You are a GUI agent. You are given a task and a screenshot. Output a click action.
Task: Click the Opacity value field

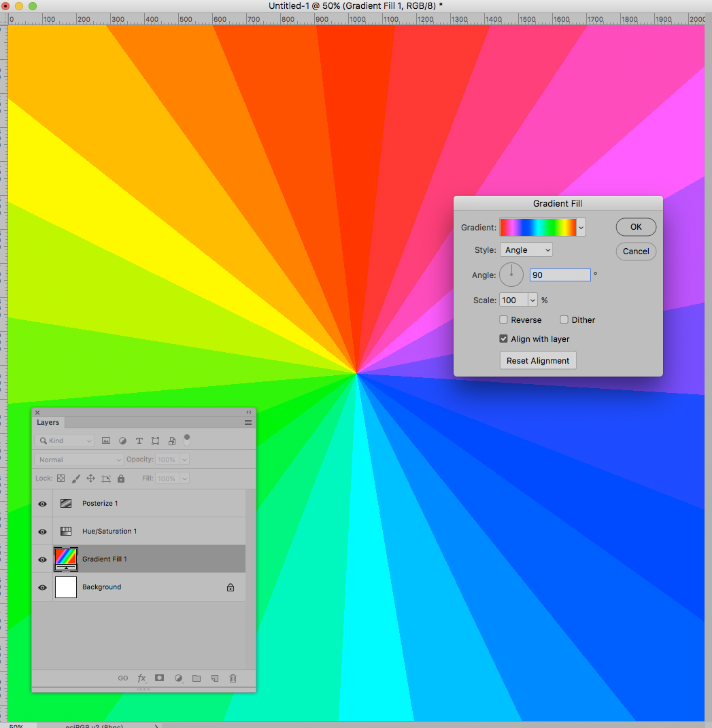coord(168,460)
